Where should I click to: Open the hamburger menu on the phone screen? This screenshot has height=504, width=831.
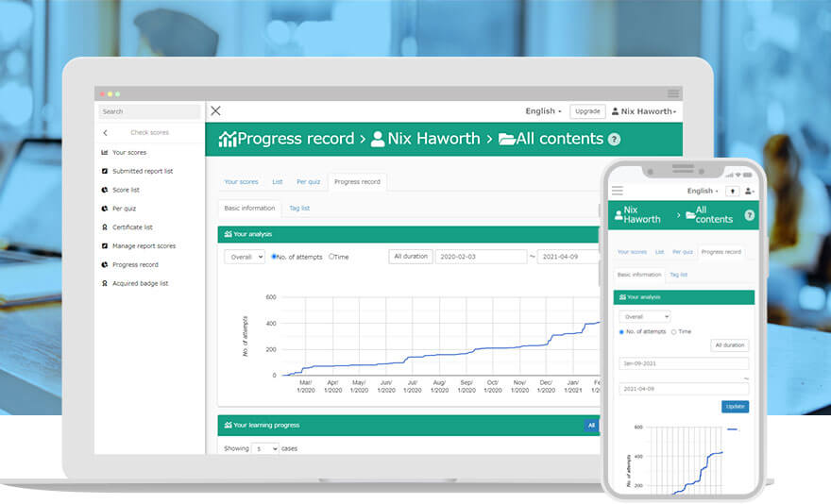pyautogui.click(x=618, y=191)
